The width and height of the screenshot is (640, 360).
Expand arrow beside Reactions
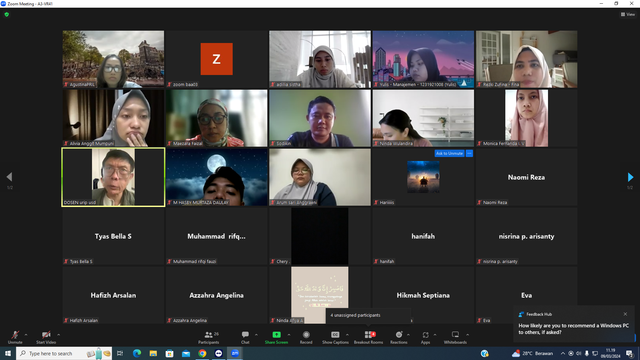(x=409, y=335)
